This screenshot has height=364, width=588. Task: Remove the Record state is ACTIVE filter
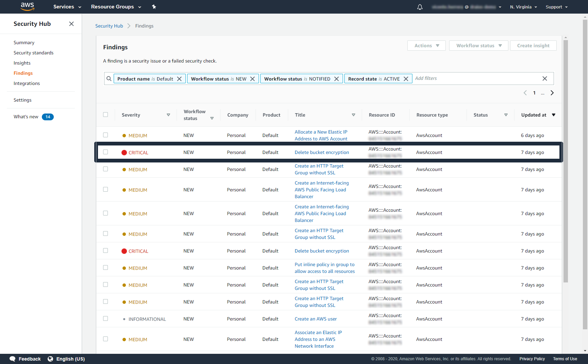406,79
